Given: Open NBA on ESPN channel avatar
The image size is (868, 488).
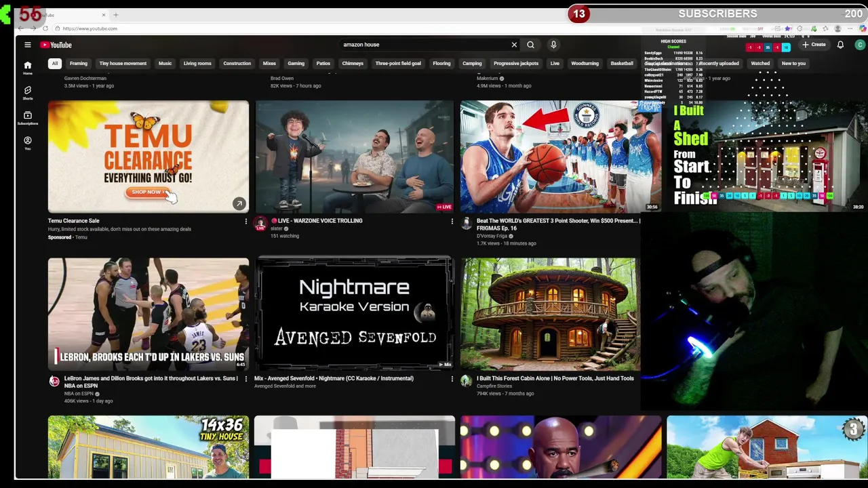Looking at the screenshot, I should (54, 382).
